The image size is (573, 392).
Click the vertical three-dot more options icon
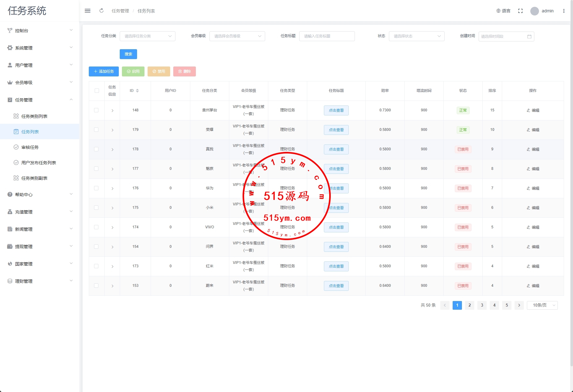click(x=564, y=11)
